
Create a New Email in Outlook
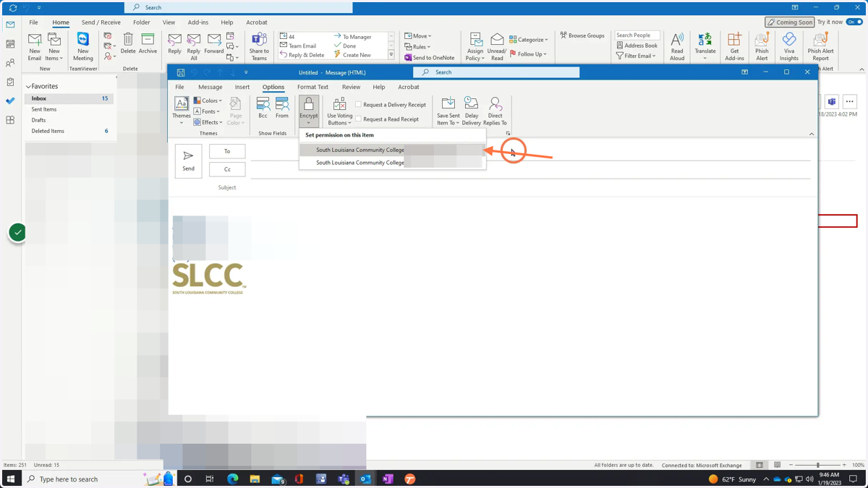pyautogui.click(x=35, y=47)
